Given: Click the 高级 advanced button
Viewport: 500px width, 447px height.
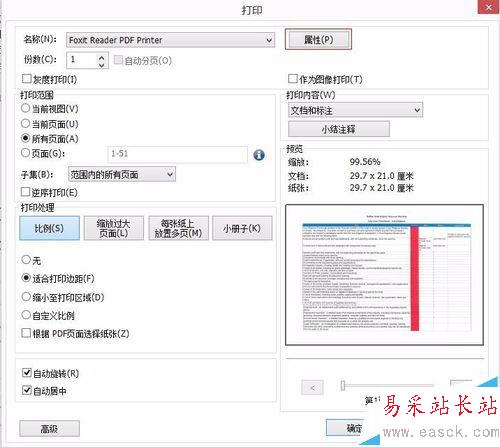Looking at the screenshot, I should (49, 429).
